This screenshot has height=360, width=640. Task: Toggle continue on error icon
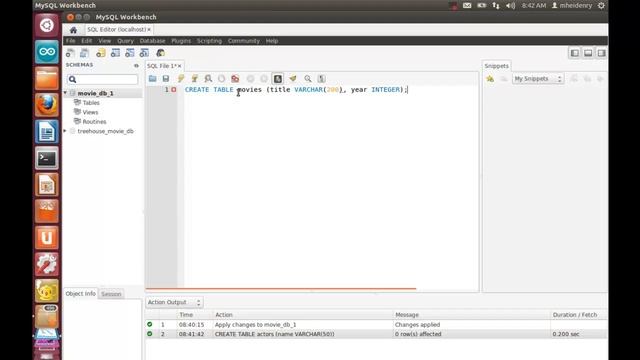tap(235, 78)
